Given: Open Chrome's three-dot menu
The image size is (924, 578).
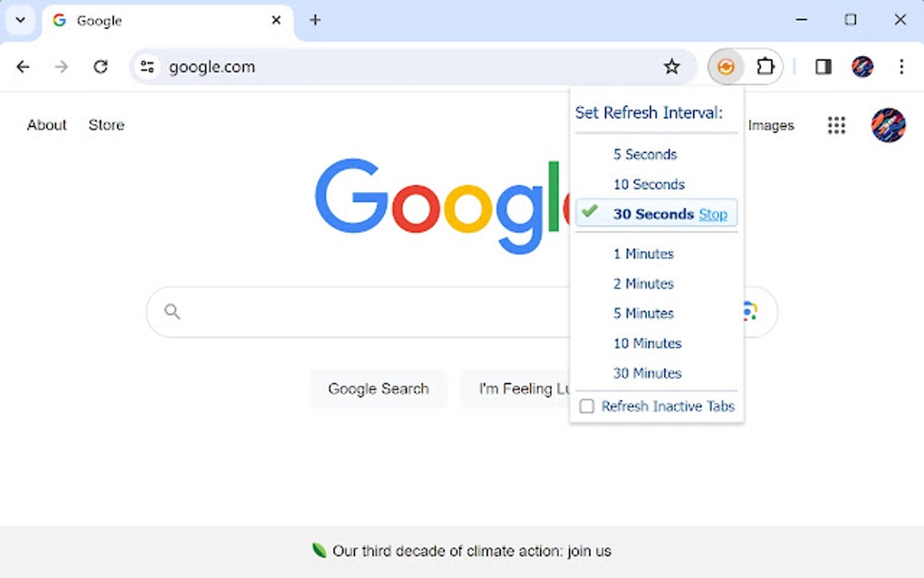Looking at the screenshot, I should click(901, 66).
